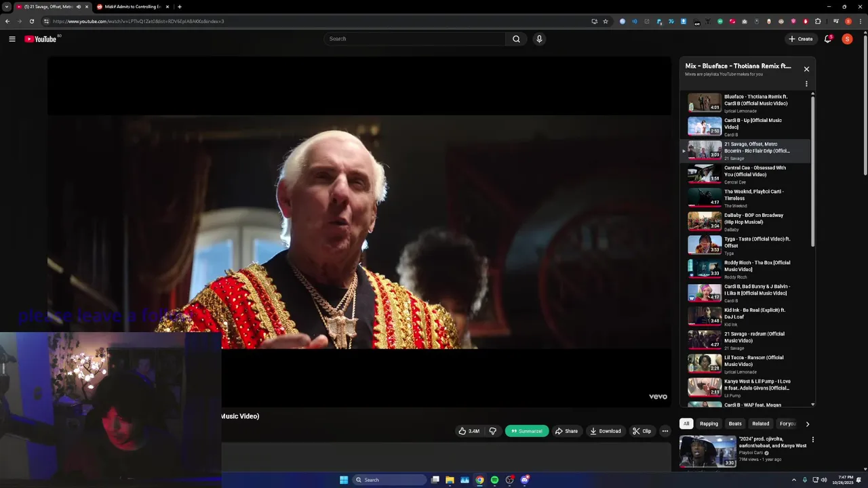
Task: Dislike the video
Action: pyautogui.click(x=492, y=431)
